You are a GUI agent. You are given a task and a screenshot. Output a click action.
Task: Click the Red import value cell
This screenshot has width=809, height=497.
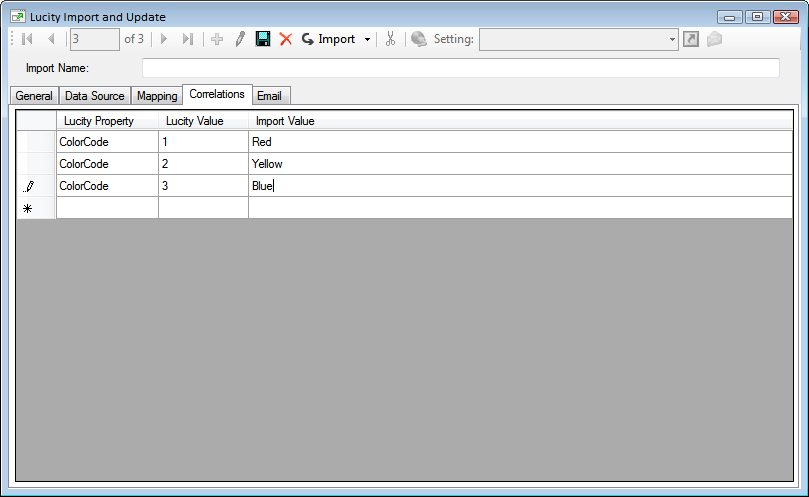coord(521,142)
